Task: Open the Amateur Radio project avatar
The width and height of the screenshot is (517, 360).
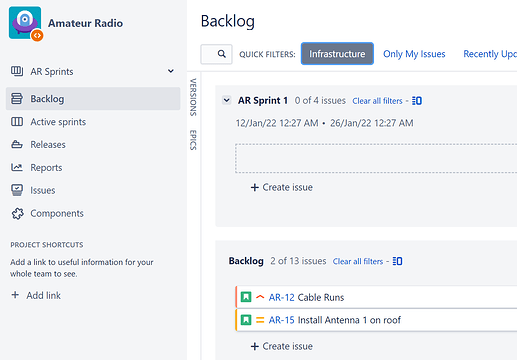Action: pos(25,23)
